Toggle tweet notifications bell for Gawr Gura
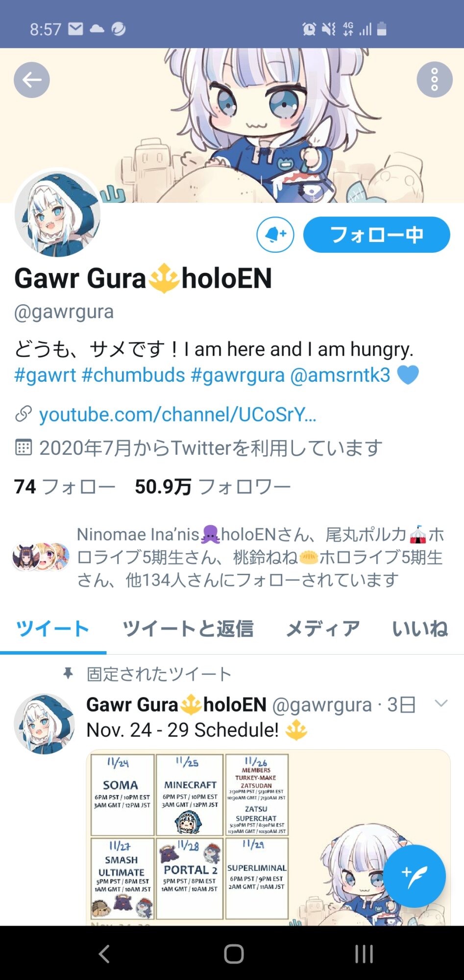Screen dimensions: 464x980 (275, 235)
